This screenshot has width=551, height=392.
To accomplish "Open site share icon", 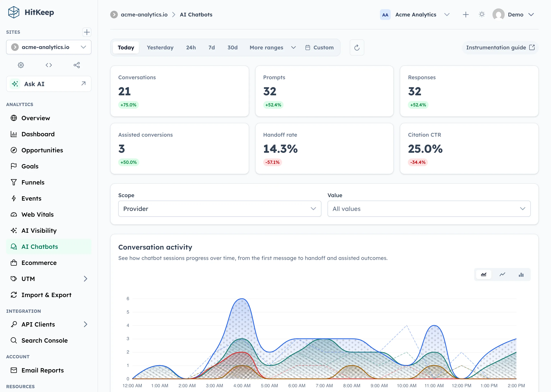I will pyautogui.click(x=77, y=65).
